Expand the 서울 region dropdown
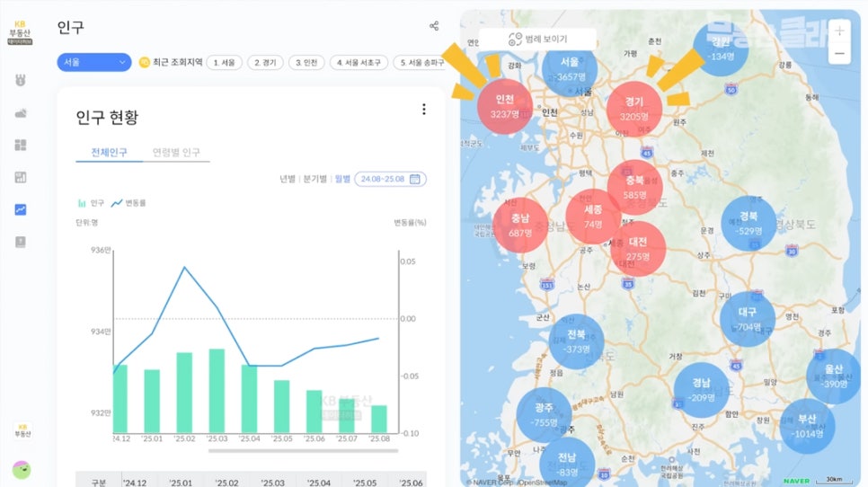Image resolution: width=868 pixels, height=487 pixels. (94, 62)
